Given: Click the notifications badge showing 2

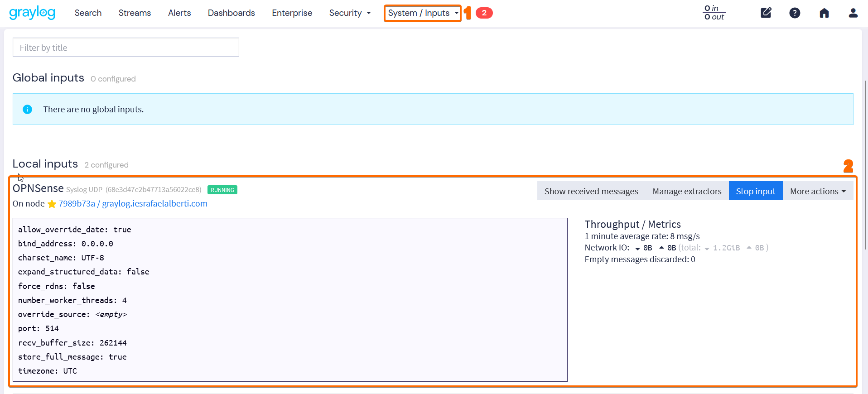Looking at the screenshot, I should (x=484, y=13).
